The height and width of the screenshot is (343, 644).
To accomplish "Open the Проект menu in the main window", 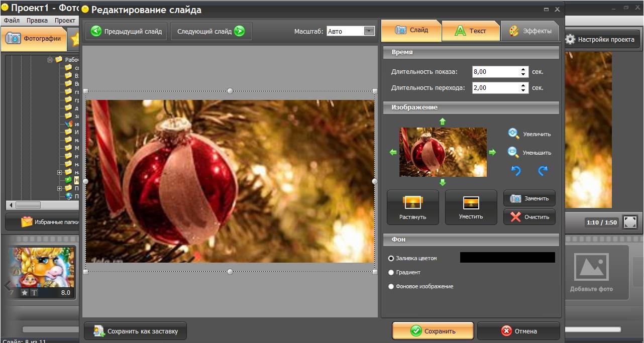I will click(x=65, y=21).
